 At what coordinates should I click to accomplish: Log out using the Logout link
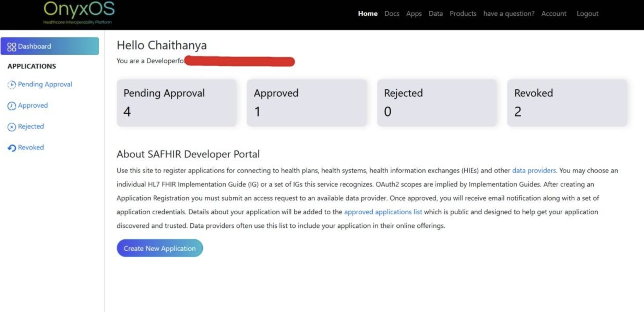coord(587,14)
